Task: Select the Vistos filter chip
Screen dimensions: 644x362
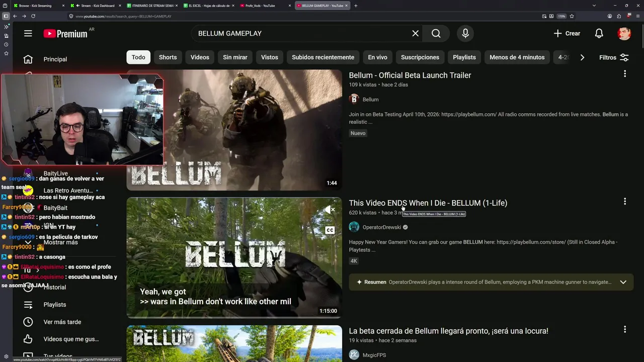Action: 270,57
